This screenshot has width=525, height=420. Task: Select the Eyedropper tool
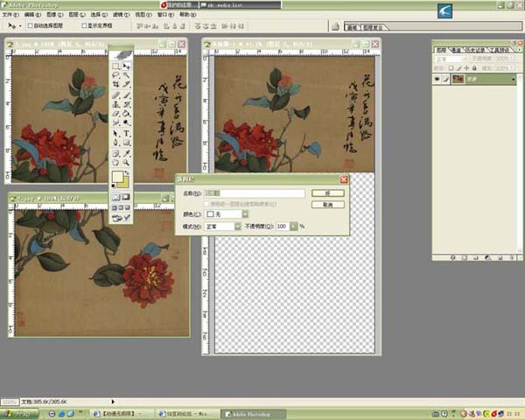tap(126, 154)
